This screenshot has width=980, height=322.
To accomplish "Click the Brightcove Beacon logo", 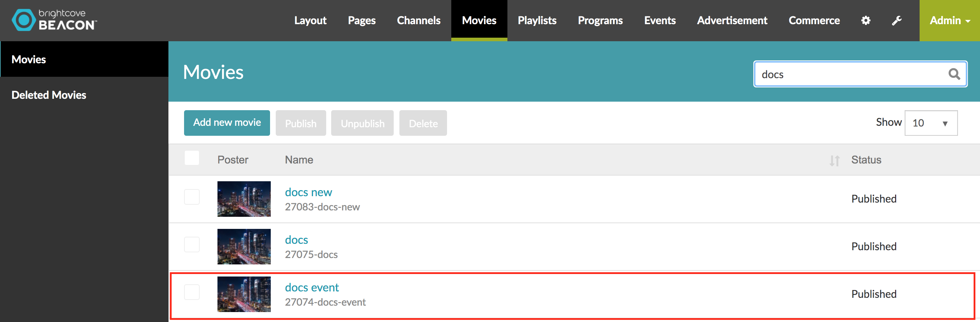I will pos(54,20).
